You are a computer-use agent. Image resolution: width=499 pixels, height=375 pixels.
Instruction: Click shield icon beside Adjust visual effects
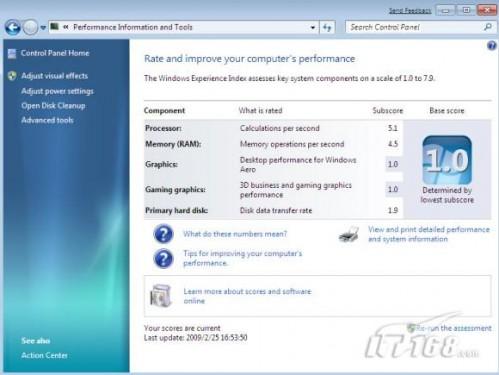(12, 76)
